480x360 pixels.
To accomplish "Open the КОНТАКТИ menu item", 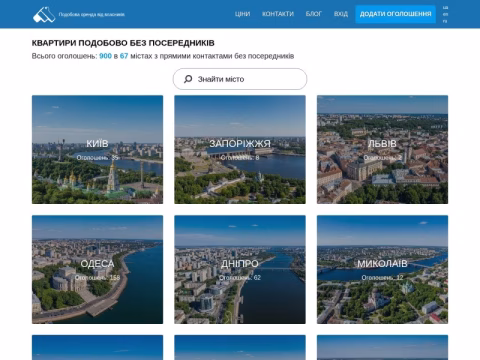I will tap(278, 14).
